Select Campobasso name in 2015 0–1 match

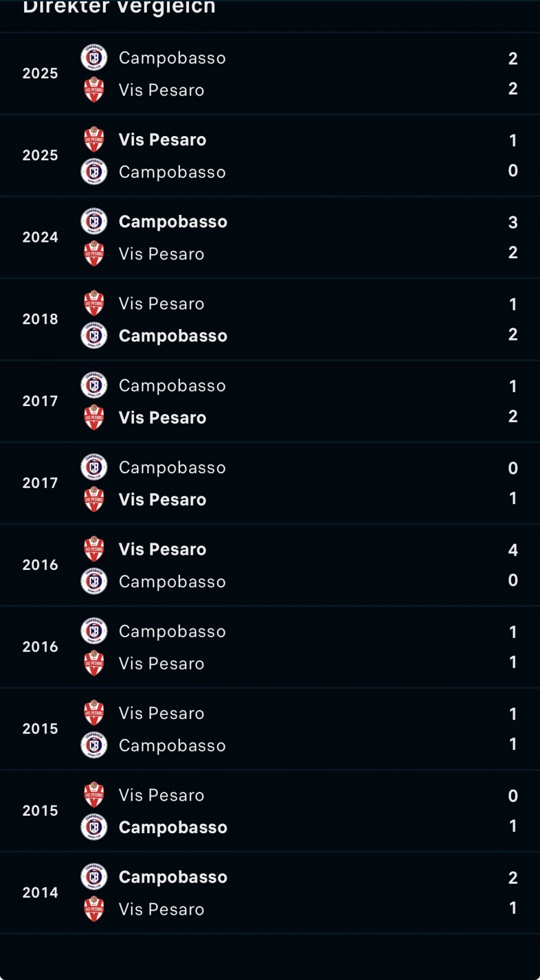pos(173,828)
